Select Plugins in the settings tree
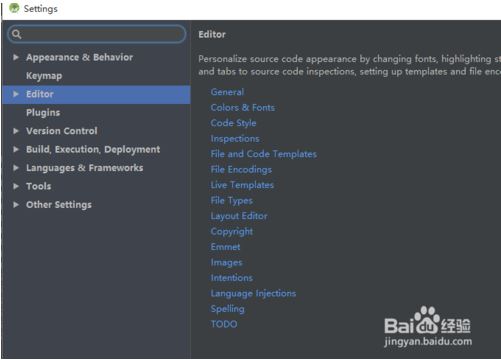The image size is (501, 360). coord(43,113)
